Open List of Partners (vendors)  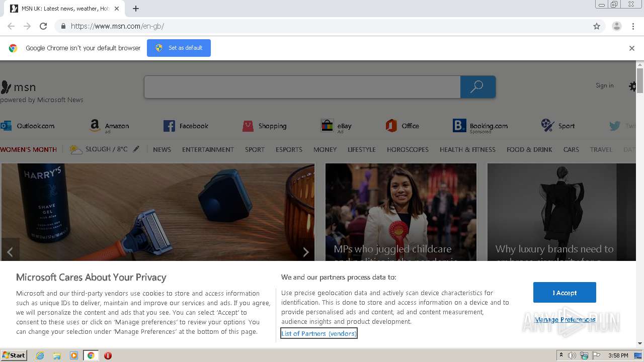[x=319, y=333]
